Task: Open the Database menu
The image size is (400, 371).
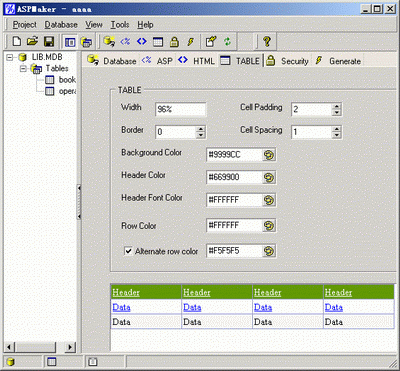Action: tap(61, 25)
